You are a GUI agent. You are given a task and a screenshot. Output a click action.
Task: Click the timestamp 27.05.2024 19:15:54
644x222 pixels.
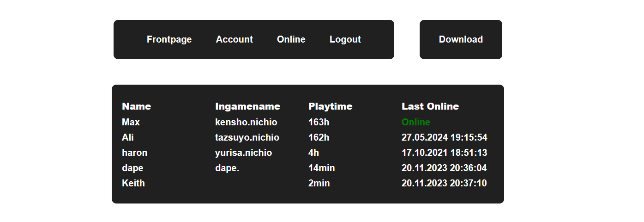(x=444, y=137)
